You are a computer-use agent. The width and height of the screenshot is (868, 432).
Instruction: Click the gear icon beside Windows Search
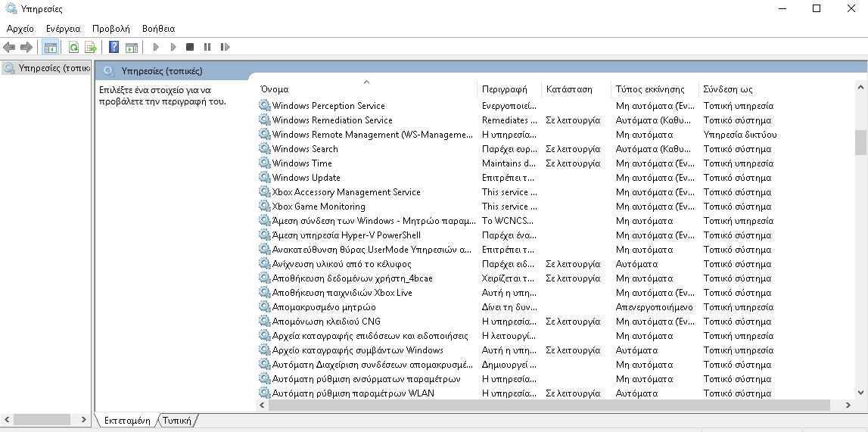click(265, 149)
